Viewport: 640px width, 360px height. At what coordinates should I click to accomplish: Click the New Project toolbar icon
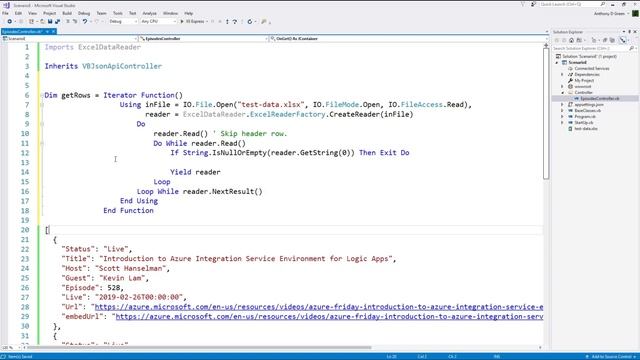click(x=31, y=22)
